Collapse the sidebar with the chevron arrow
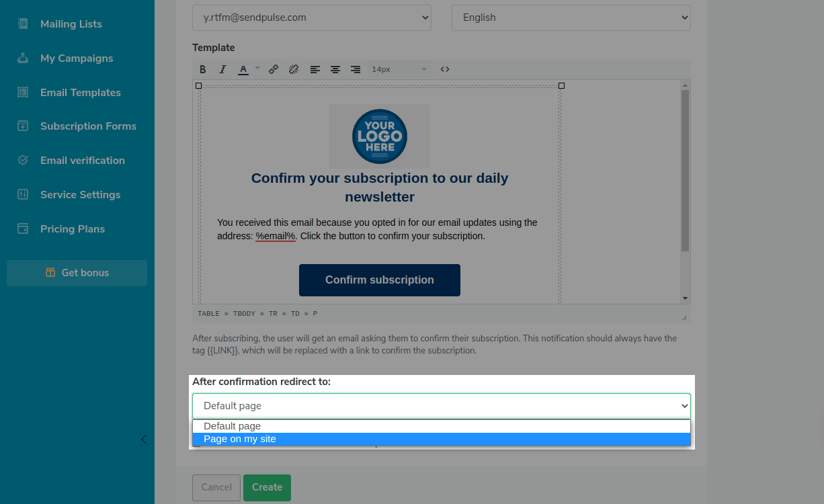 coord(143,439)
